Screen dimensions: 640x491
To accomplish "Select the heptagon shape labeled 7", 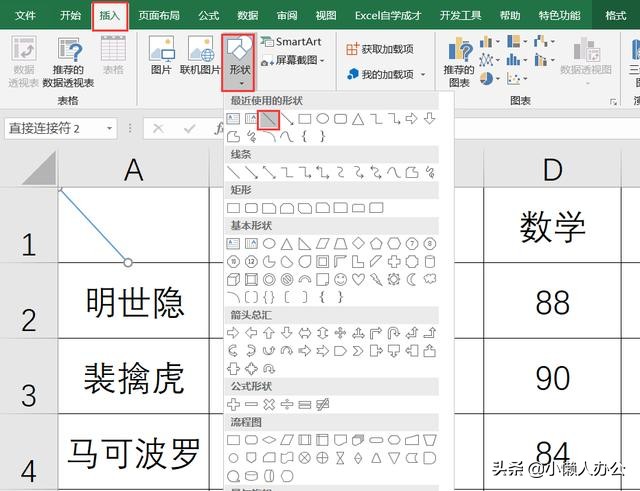I will click(x=412, y=244).
